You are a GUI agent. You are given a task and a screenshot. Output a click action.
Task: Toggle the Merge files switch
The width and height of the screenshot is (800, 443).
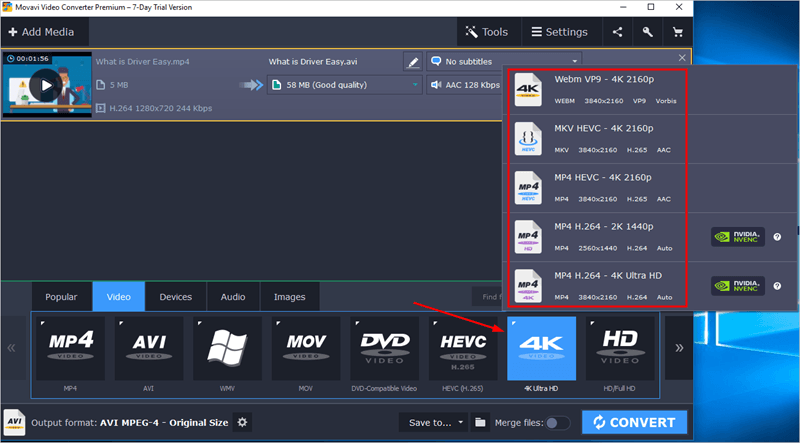pyautogui.click(x=557, y=423)
